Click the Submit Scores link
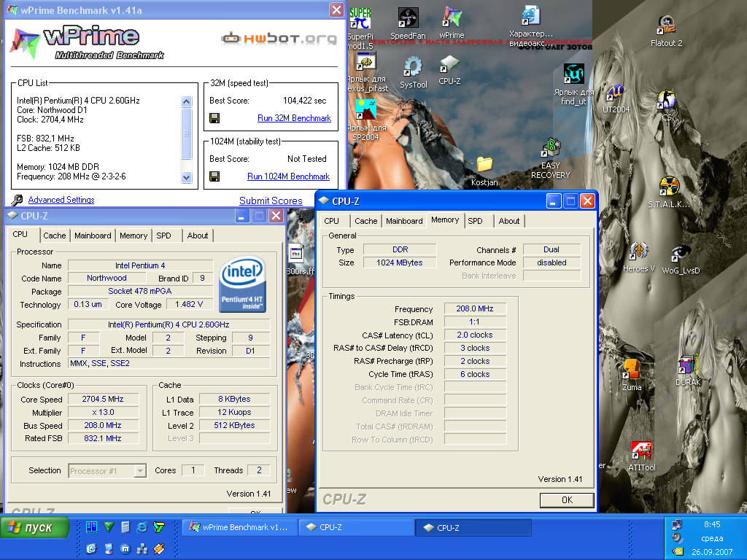Image resolution: width=747 pixels, height=560 pixels. pyautogui.click(x=271, y=201)
